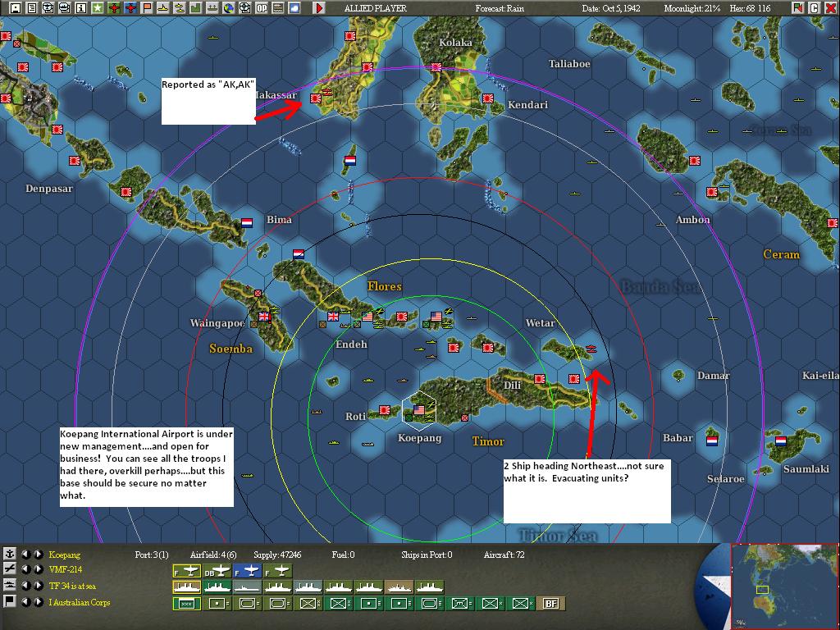Select the DB dive bomber unit icon

pos(217,571)
